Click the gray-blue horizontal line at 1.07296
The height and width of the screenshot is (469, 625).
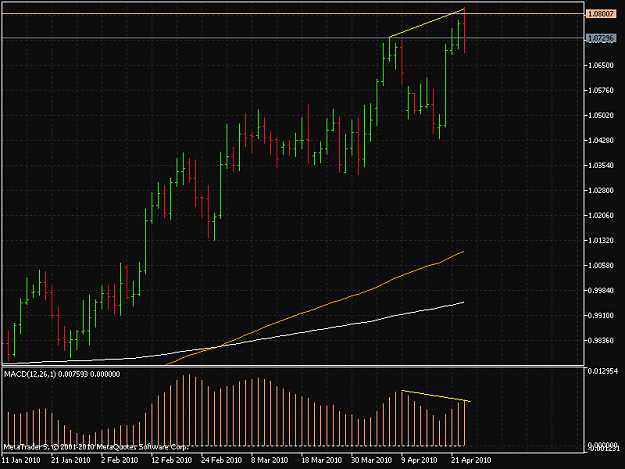point(293,38)
